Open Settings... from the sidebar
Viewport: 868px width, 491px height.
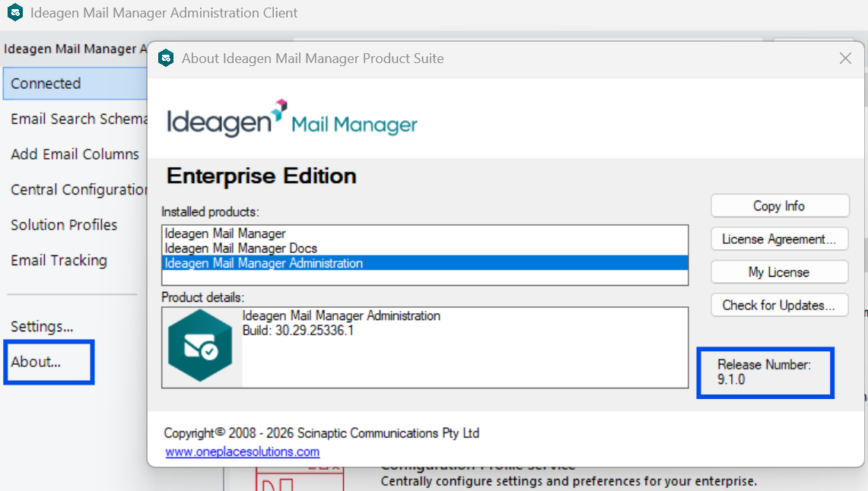pyautogui.click(x=42, y=326)
